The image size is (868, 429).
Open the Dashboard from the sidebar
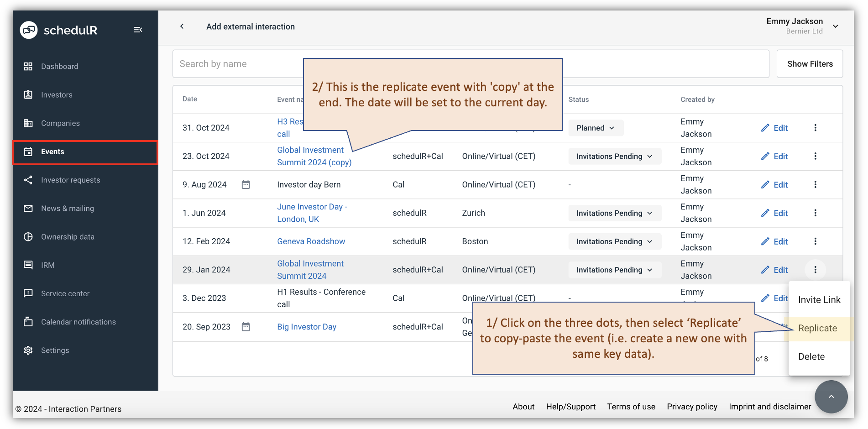point(28,66)
